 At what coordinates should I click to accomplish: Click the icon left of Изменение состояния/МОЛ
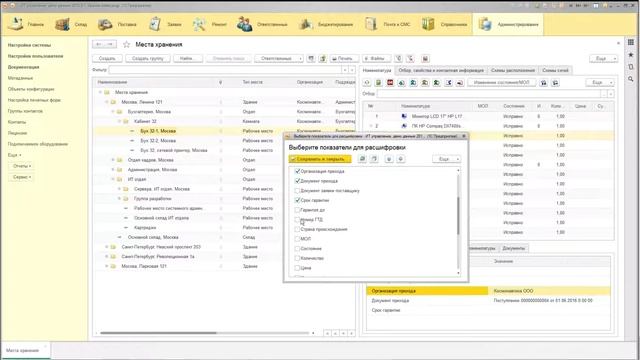460,82
